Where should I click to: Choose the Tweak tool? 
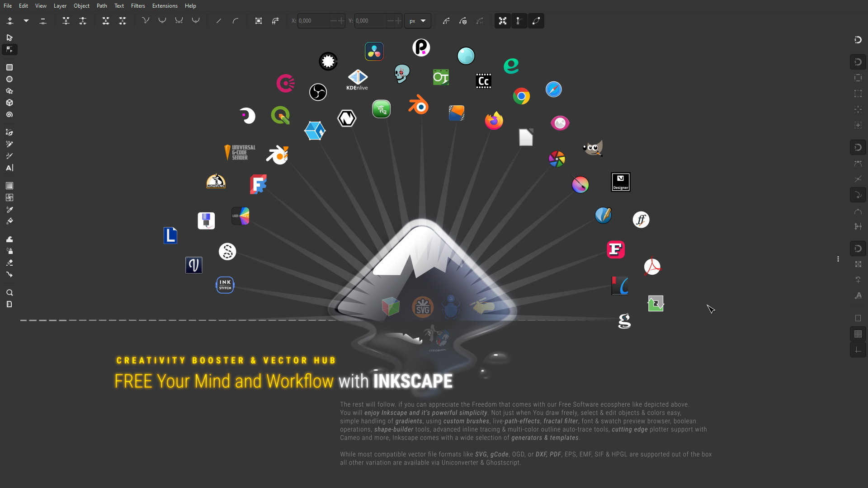point(9,239)
